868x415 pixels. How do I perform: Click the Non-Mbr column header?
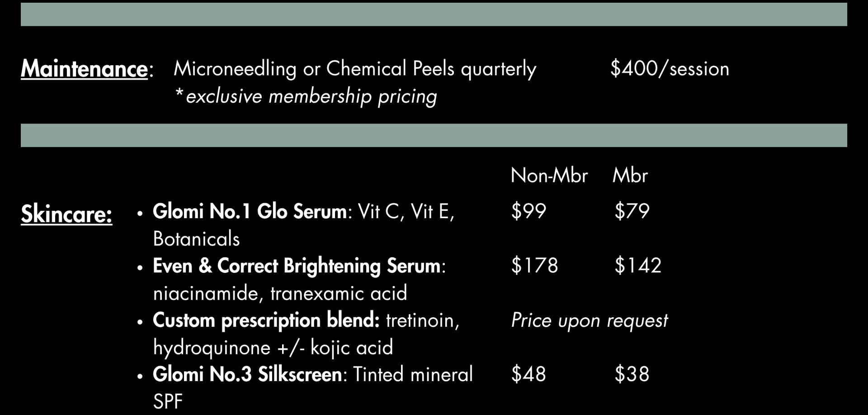549,176
